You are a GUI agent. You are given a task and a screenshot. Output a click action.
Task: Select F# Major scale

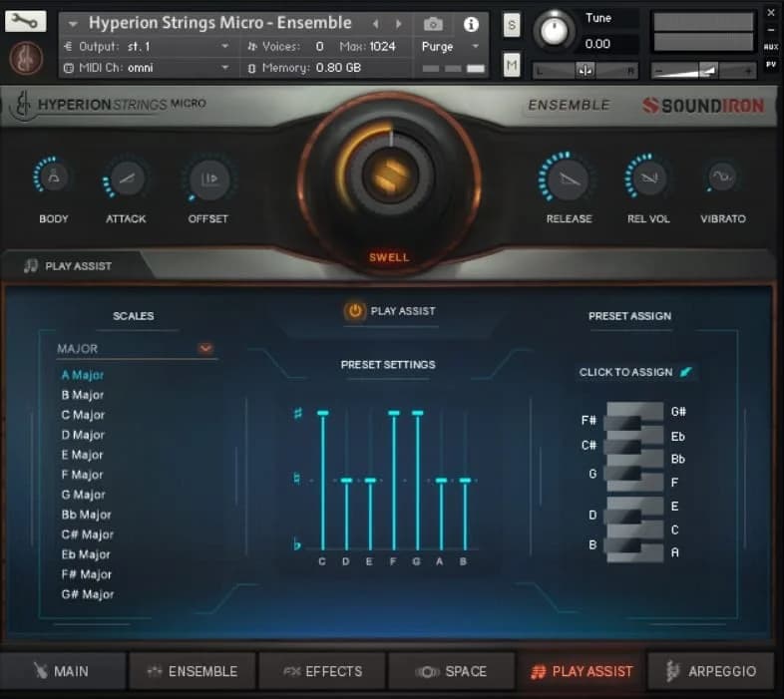(87, 574)
